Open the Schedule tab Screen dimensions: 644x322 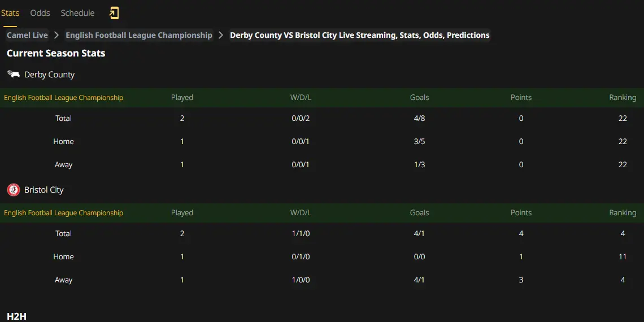[x=77, y=13]
